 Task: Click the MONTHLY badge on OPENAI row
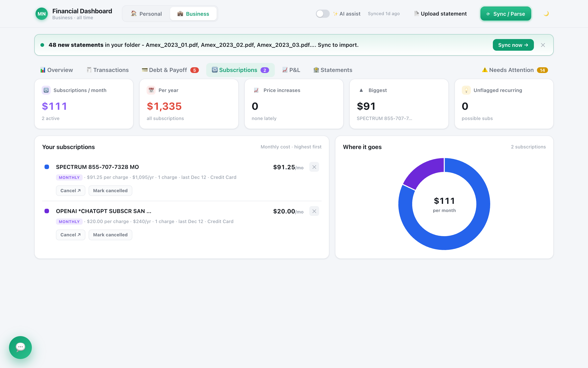[69, 221]
